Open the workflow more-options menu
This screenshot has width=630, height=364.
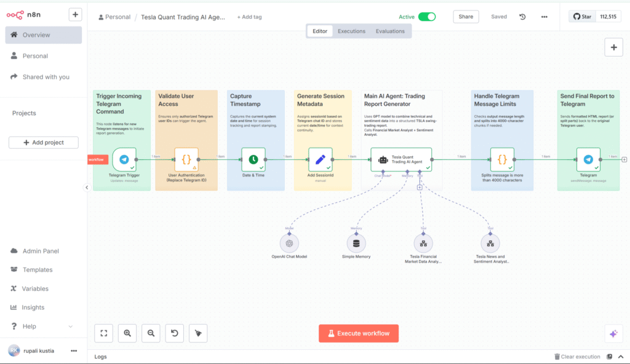tap(544, 17)
